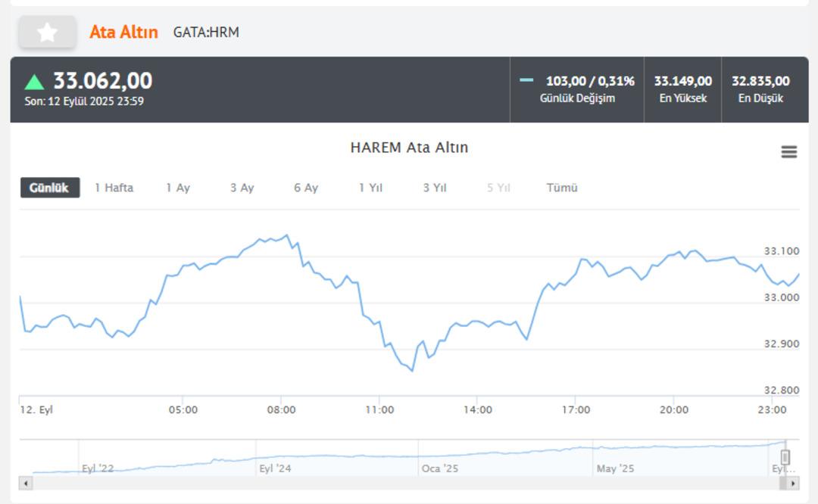The height and width of the screenshot is (504, 818).
Task: Click the 20:00 x-axis time label
Action: pyautogui.click(x=673, y=409)
